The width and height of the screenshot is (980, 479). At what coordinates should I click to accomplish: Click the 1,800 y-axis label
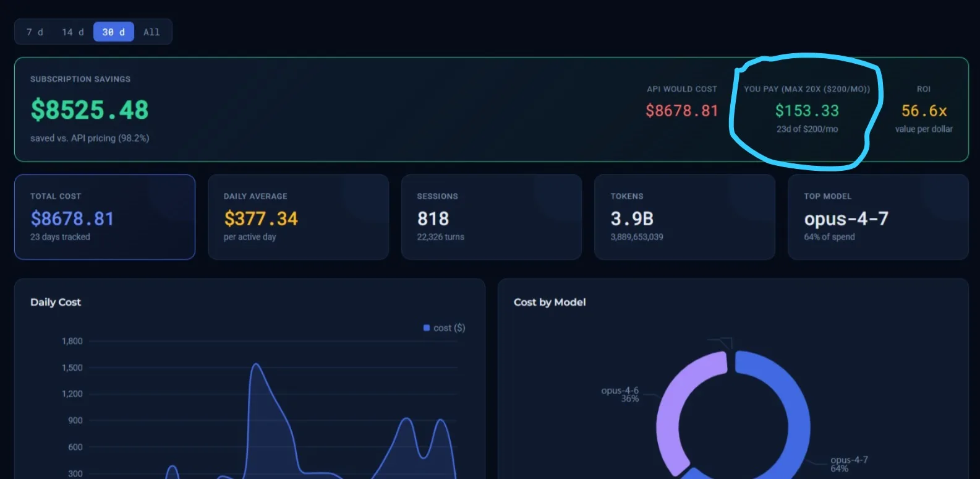tap(72, 341)
